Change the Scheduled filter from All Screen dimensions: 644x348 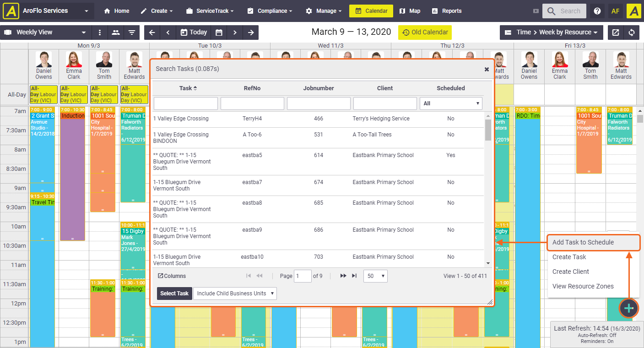(x=451, y=103)
